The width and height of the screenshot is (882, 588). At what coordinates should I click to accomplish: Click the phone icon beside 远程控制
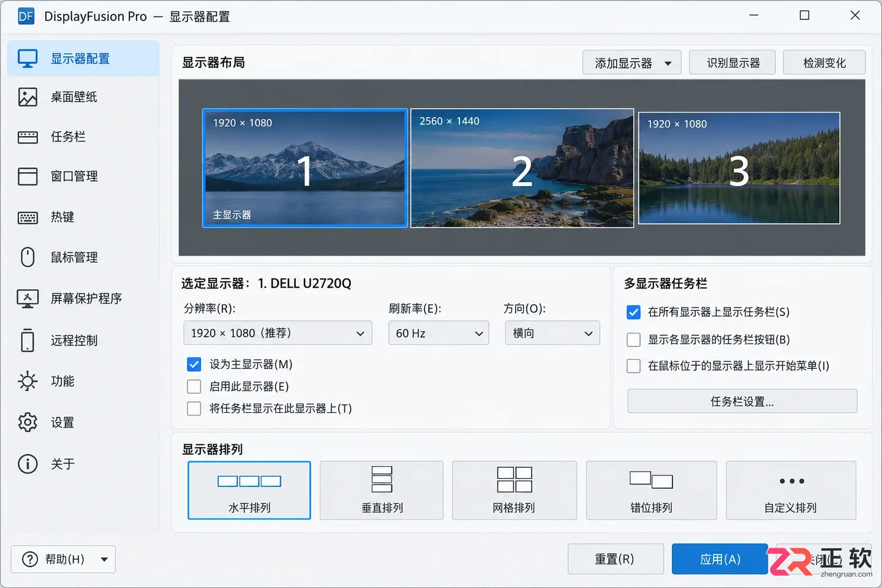coord(28,341)
